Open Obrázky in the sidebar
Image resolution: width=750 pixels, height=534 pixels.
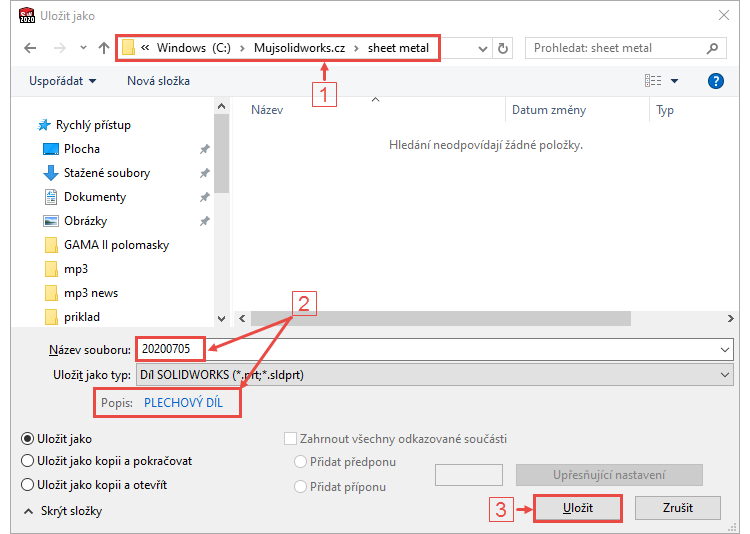point(76,221)
